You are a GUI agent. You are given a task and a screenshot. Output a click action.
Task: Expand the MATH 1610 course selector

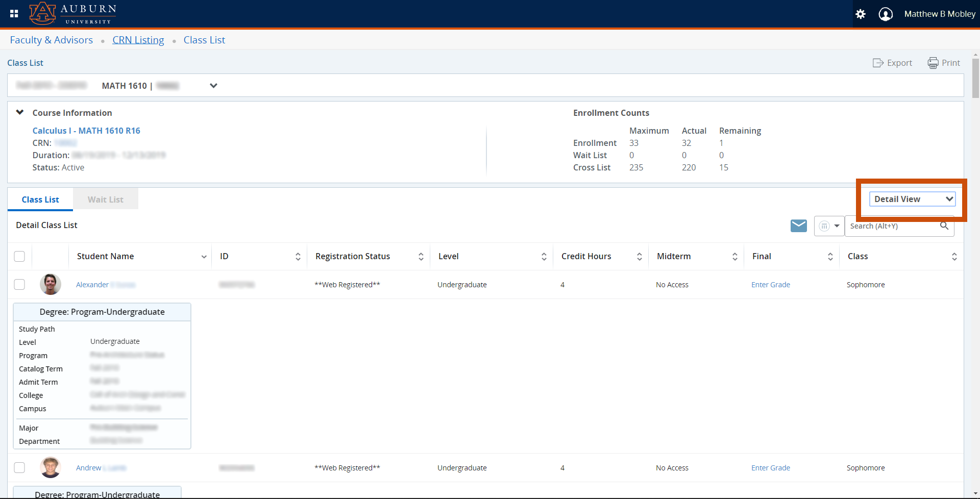pyautogui.click(x=213, y=86)
